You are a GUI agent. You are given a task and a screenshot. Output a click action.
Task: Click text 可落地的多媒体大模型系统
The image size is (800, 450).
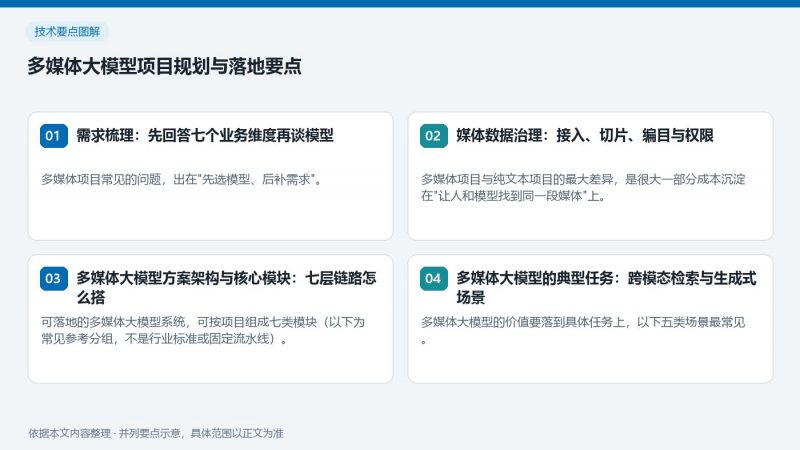click(x=113, y=322)
